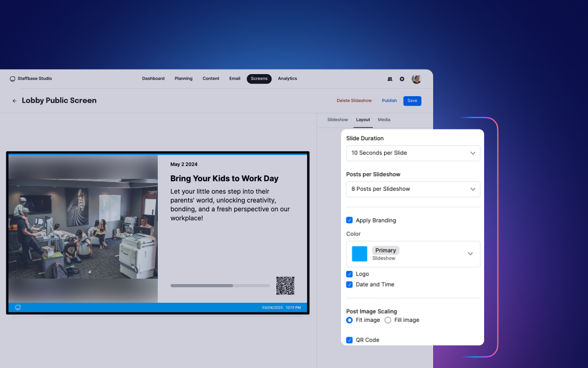
Task: Click the Post Image Scaling label
Action: (371, 312)
